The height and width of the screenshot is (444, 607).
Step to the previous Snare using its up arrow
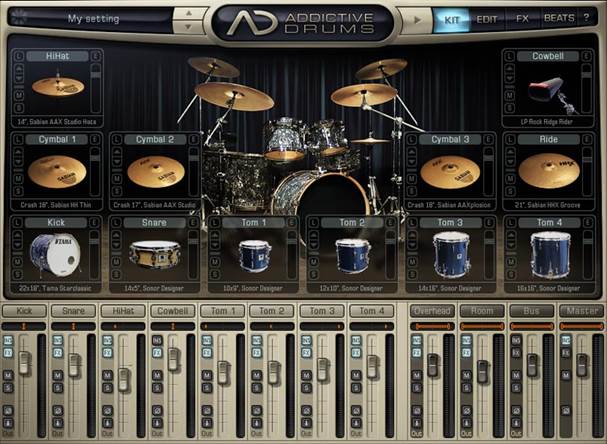116,235
